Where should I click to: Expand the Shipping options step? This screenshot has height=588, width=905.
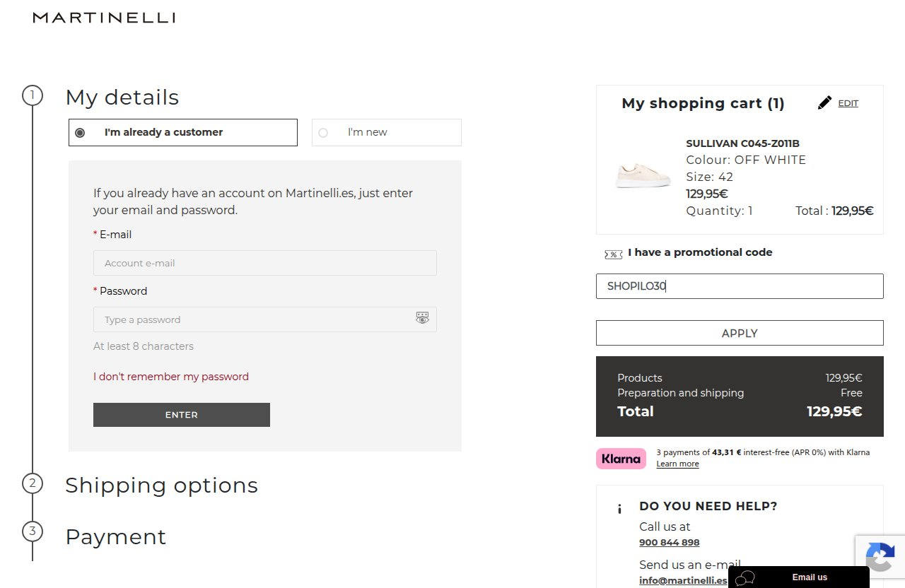(161, 485)
